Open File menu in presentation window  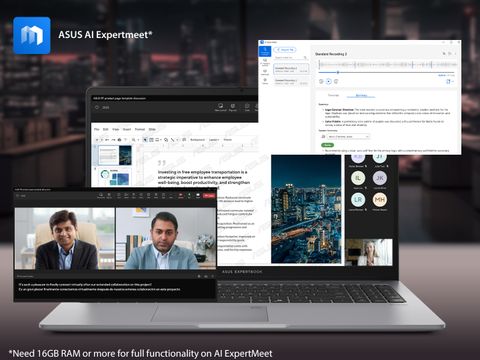click(x=97, y=129)
